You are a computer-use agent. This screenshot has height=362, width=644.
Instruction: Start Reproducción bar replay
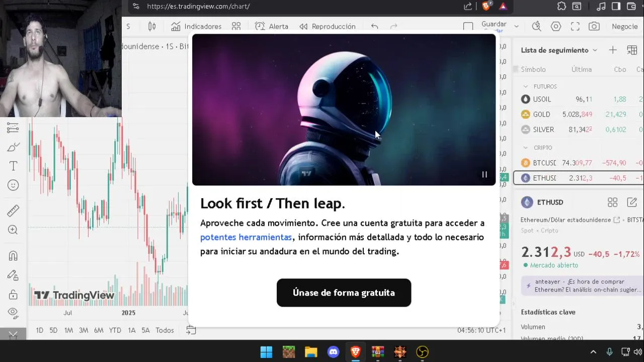(328, 26)
